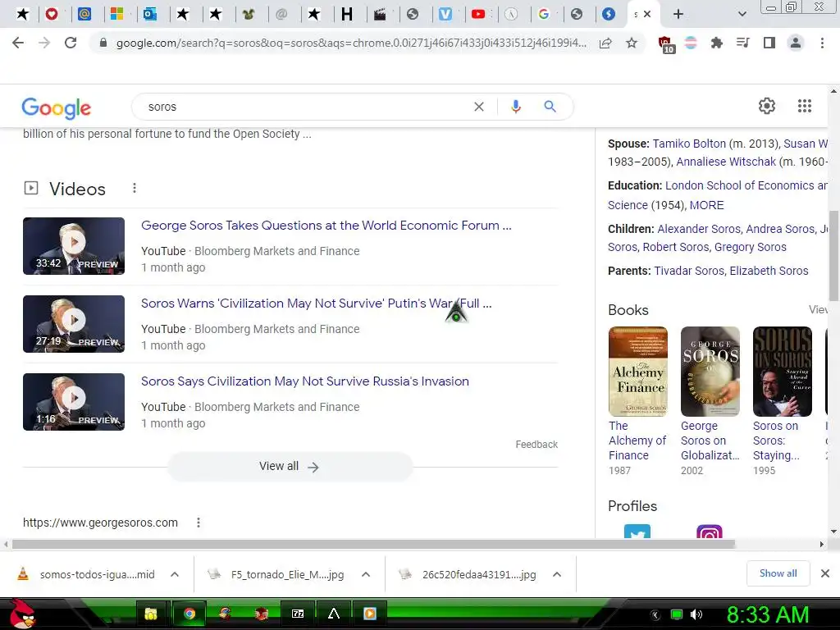Click the Google logo
Screen dimensions: 840x630
57,107
